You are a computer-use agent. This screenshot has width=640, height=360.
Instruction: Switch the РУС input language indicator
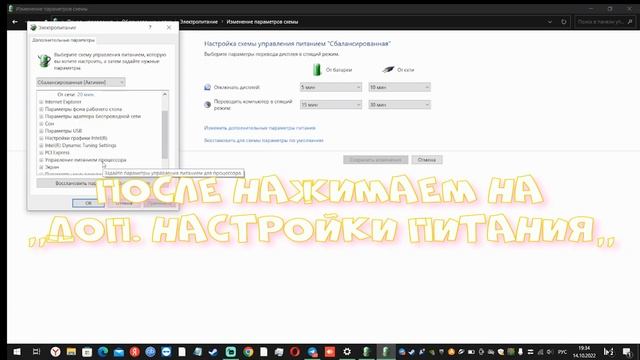(562, 352)
